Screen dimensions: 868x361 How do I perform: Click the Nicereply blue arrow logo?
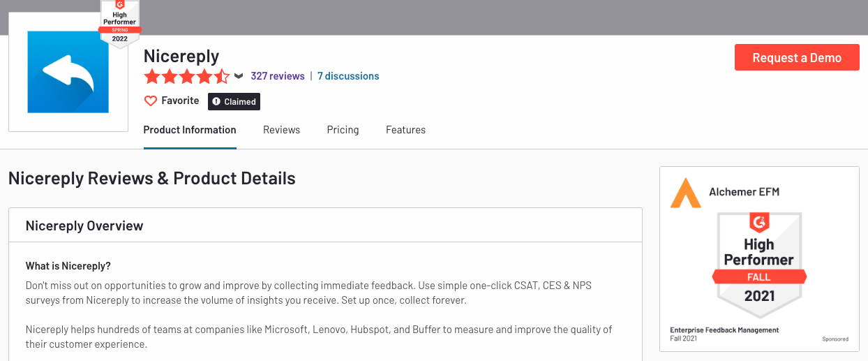point(68,72)
